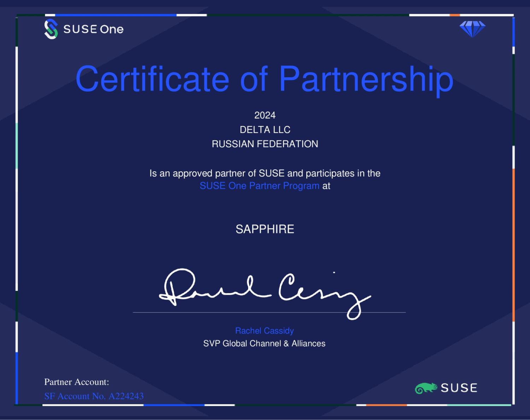Click the blue sapphire diamond icon
Image resolution: width=530 pixels, height=420 pixels.
click(472, 29)
